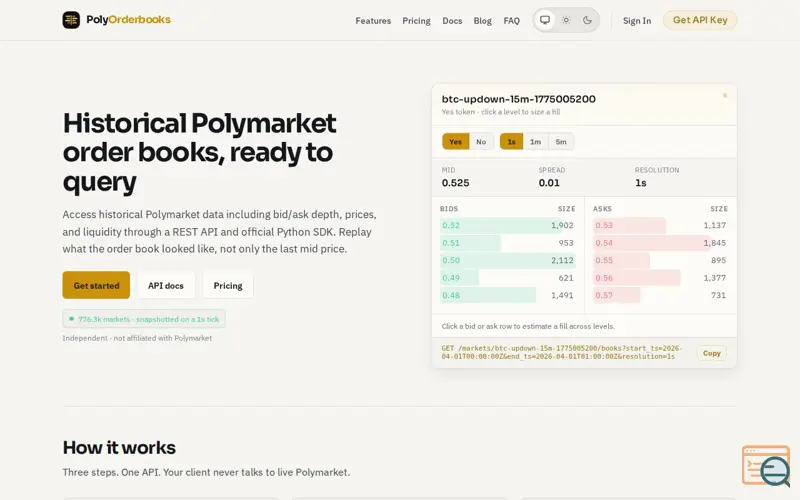Select the 0.55 ask row
This screenshot has width=800, height=500.
click(x=660, y=260)
